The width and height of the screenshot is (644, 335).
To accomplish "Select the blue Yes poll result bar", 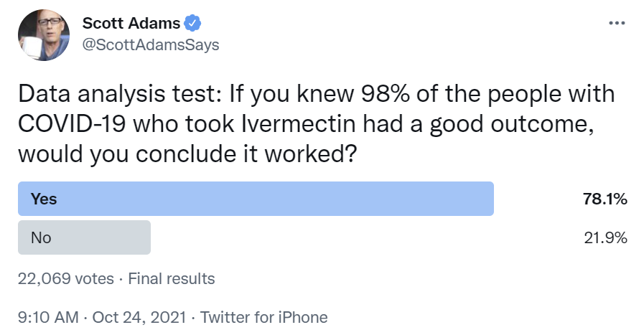I will [x=256, y=199].
